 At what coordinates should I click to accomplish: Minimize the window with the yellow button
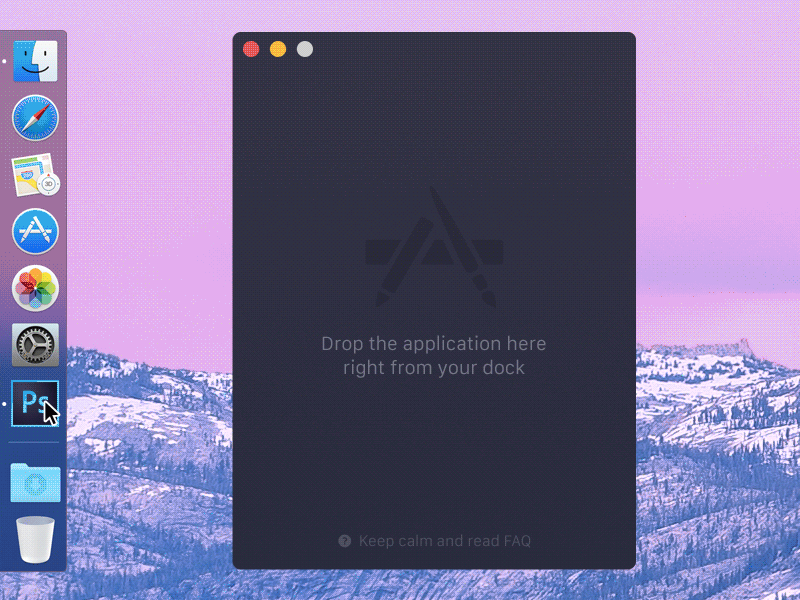coord(278,49)
